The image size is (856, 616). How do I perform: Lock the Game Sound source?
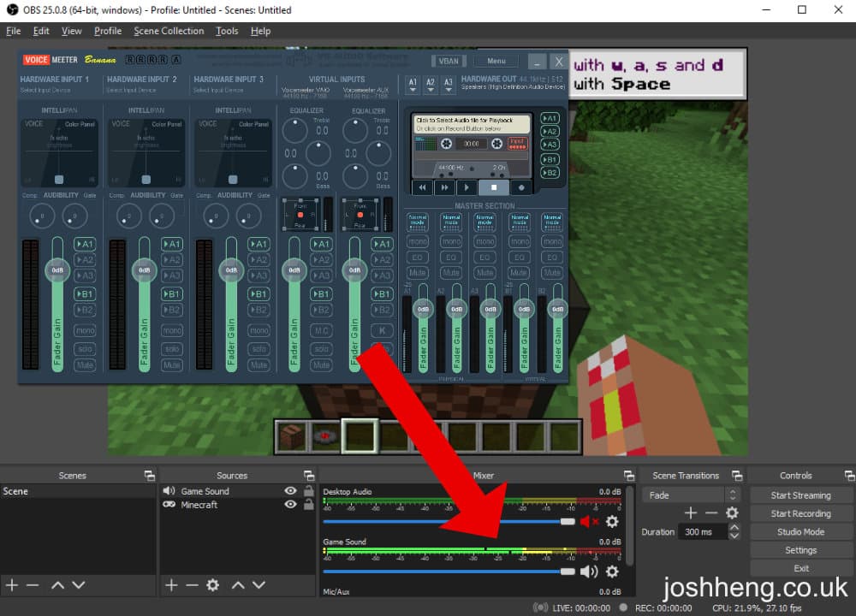tap(308, 490)
